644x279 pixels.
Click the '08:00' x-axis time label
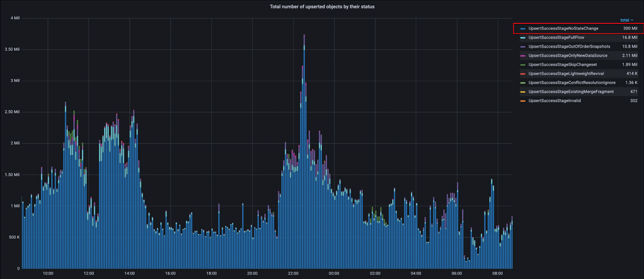coord(498,273)
